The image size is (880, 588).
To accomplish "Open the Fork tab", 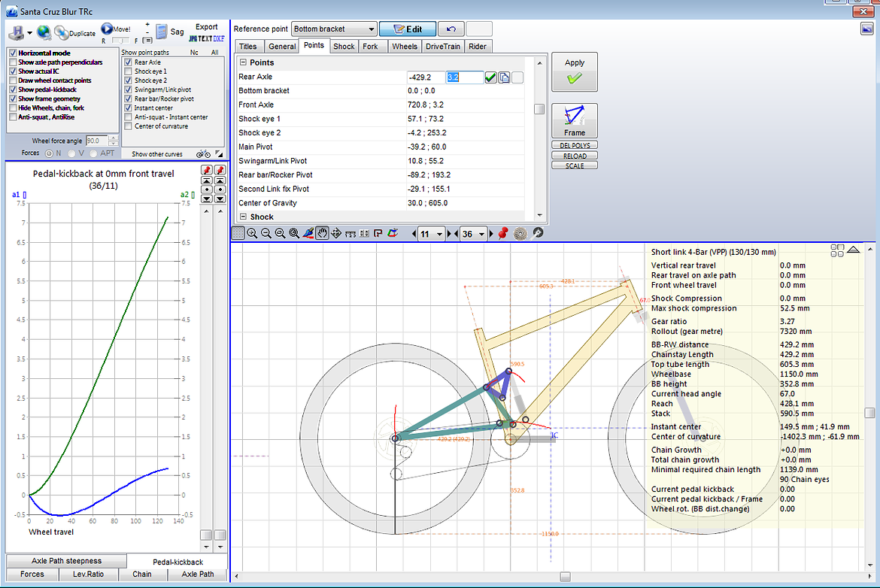I will click(x=370, y=47).
